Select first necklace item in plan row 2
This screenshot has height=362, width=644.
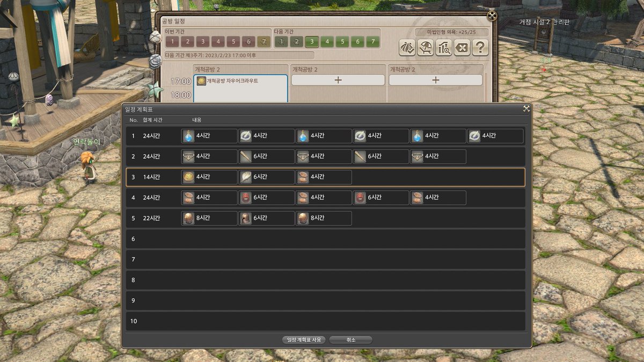(x=209, y=156)
